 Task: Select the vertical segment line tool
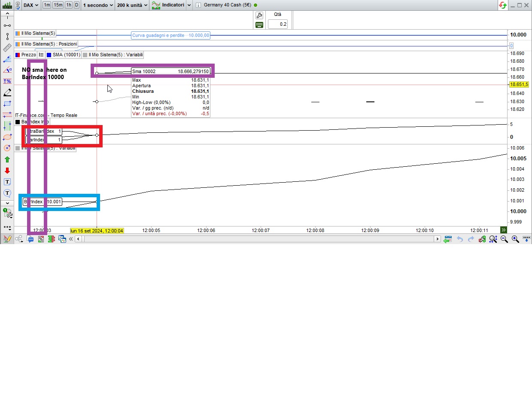(7, 37)
